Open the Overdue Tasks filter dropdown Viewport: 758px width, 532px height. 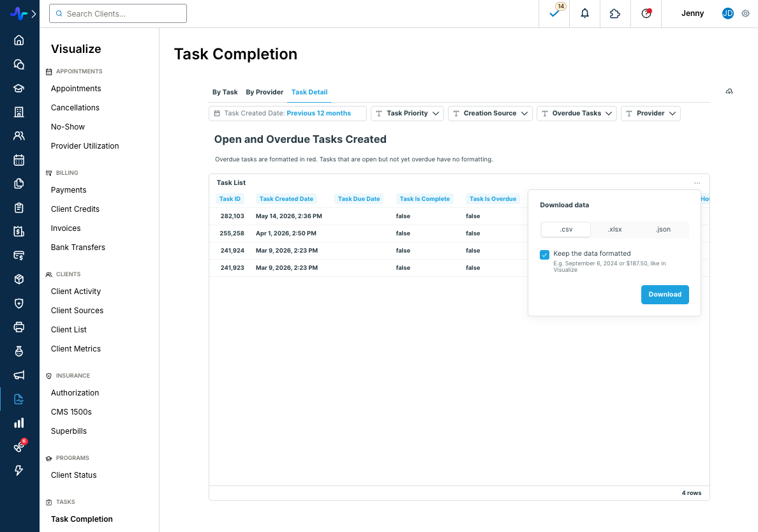click(576, 114)
